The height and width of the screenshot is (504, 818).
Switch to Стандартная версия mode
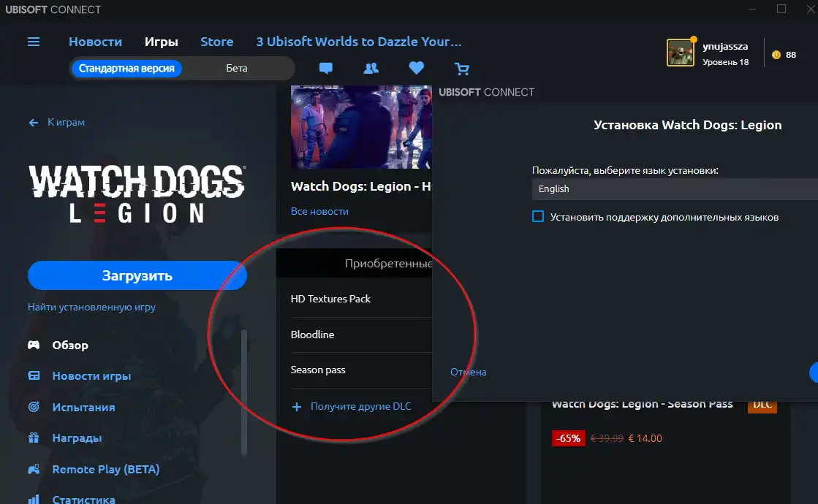[x=126, y=68]
